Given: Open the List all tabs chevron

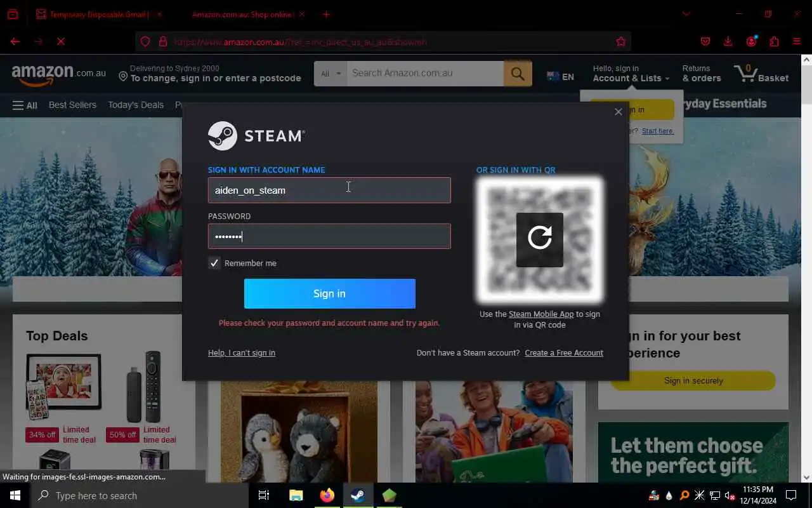Looking at the screenshot, I should coord(686,14).
